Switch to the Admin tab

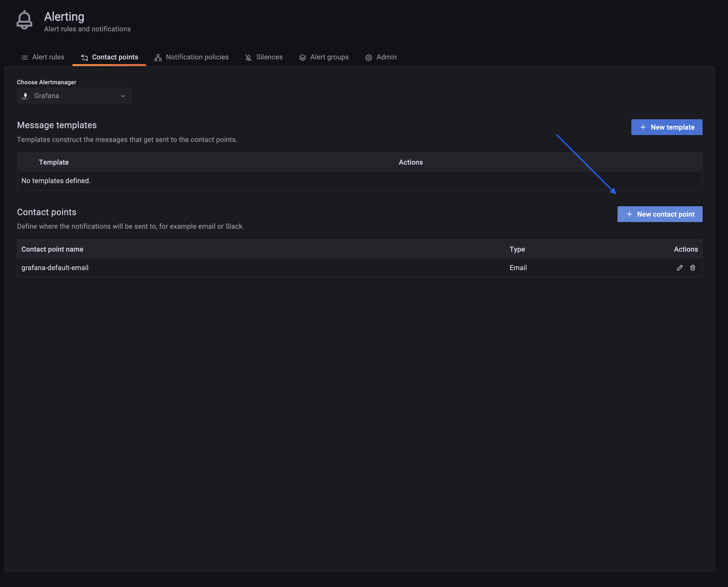(x=381, y=57)
